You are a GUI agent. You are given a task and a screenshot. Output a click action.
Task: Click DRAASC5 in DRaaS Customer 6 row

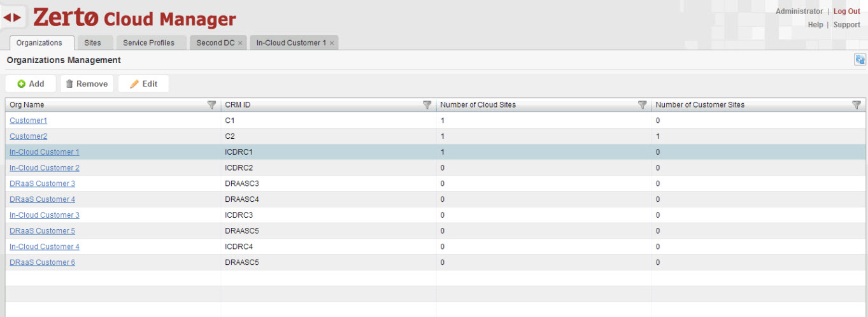pyautogui.click(x=242, y=262)
